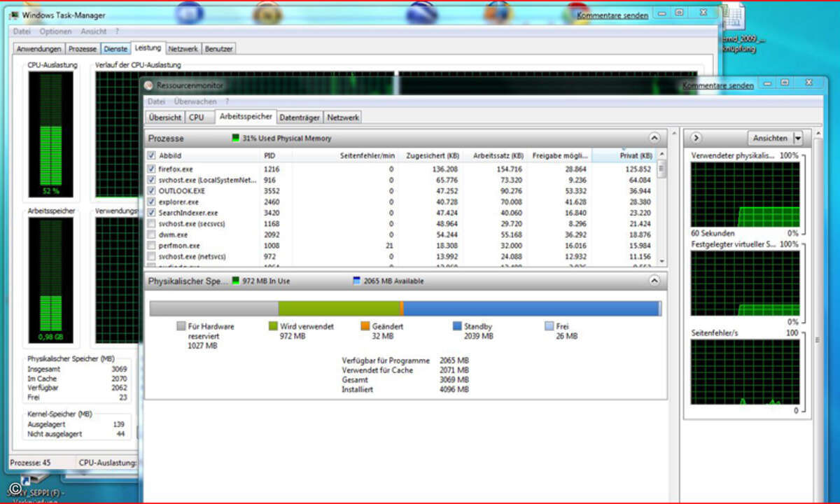Click the Ressourcenmonitor title bar icon
840x504 pixels.
point(148,85)
